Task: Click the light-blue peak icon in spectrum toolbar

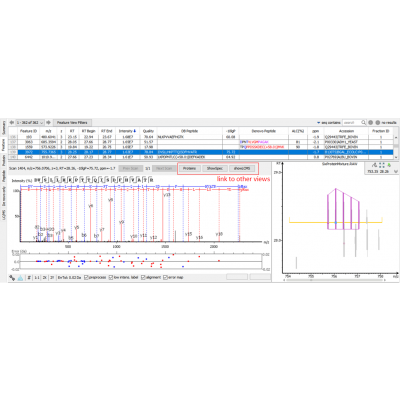Action: 20,277
